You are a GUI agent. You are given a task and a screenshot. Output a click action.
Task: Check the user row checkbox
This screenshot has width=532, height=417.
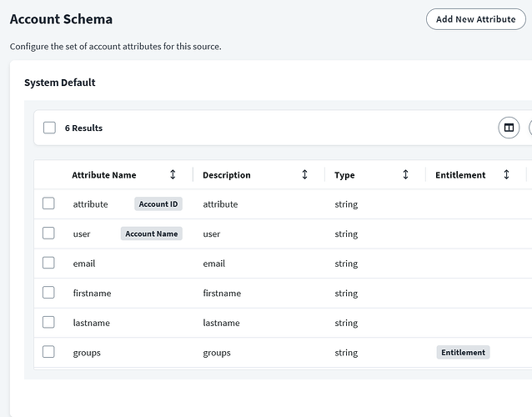48,234
